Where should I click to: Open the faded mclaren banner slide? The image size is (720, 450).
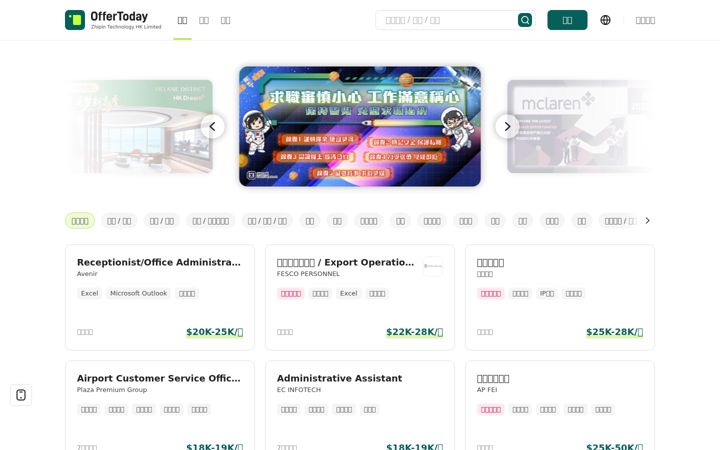click(x=579, y=126)
